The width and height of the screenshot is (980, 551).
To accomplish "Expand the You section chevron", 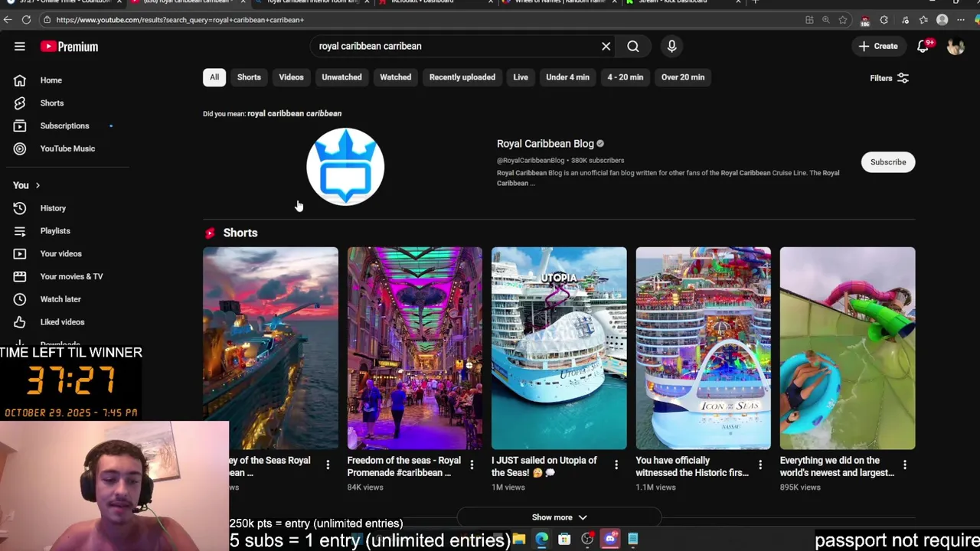I will pyautogui.click(x=37, y=185).
